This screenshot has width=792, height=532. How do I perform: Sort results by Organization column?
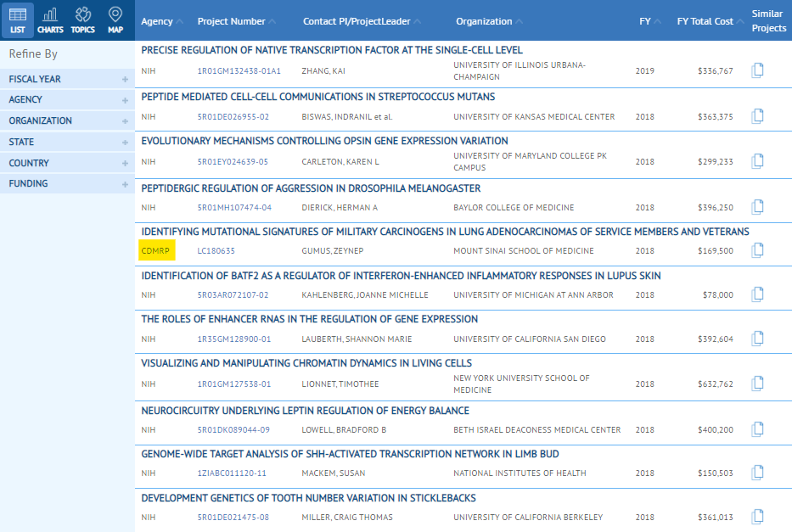(x=489, y=21)
